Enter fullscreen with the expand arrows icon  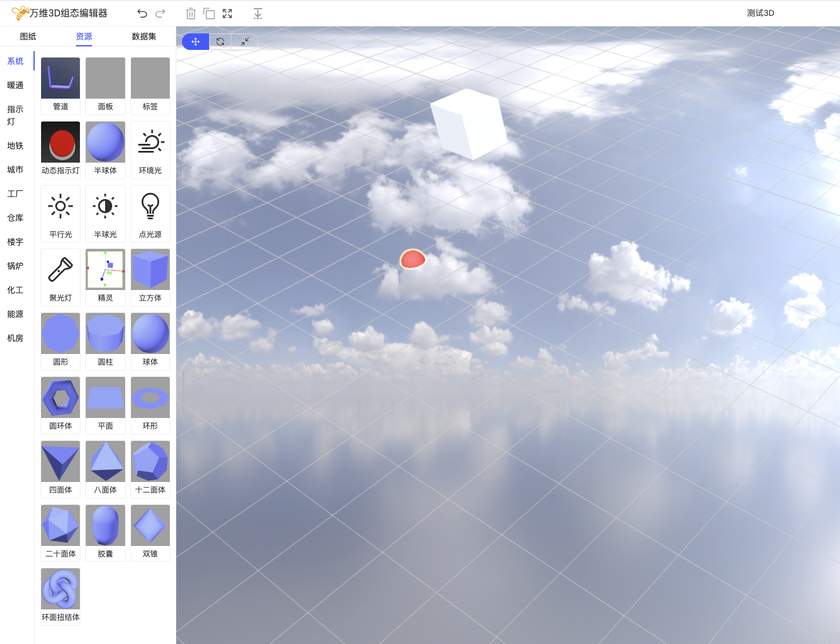227,14
